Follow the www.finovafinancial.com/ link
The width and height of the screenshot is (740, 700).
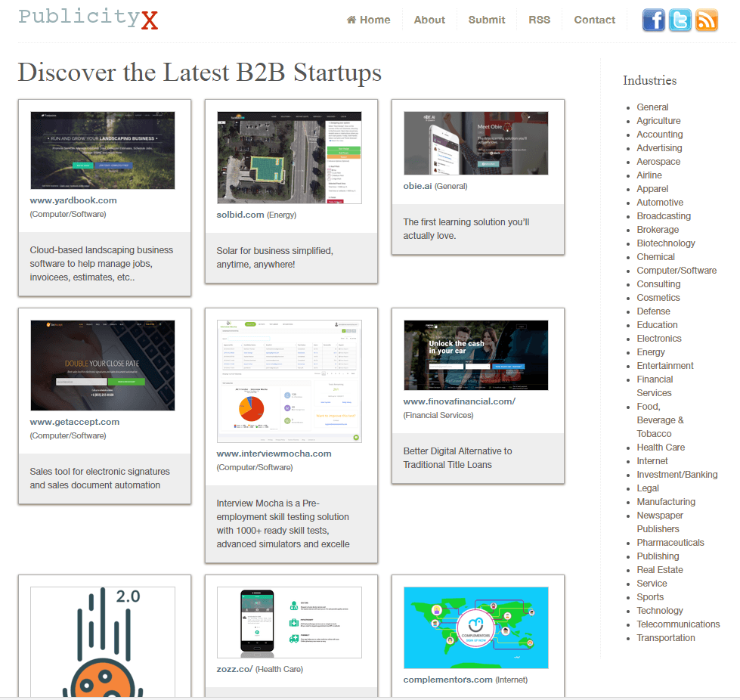coord(460,401)
